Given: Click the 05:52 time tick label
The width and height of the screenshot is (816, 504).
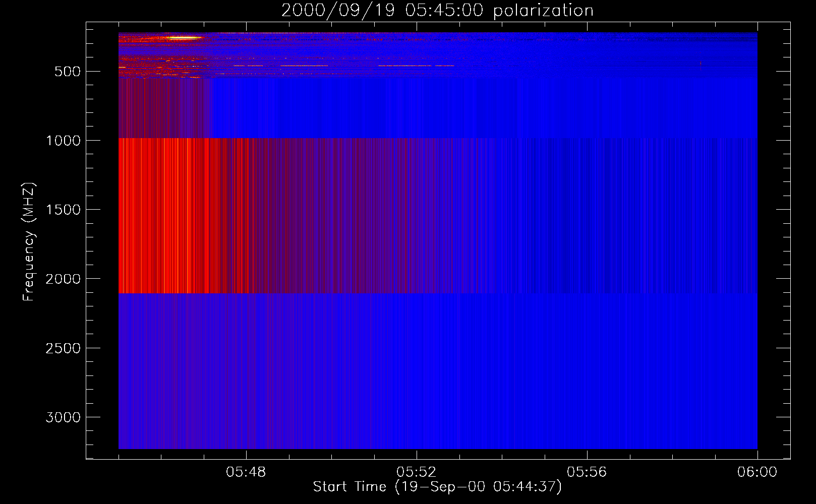Looking at the screenshot, I should (x=416, y=472).
